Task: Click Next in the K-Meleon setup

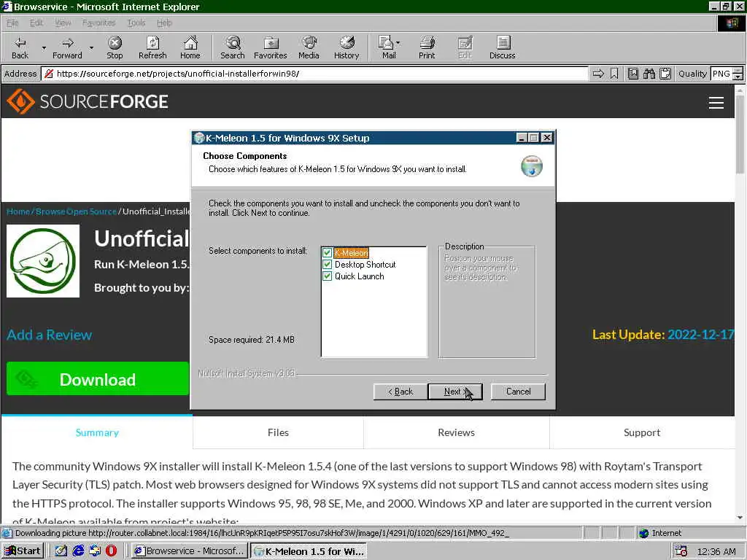Action: 455,392
